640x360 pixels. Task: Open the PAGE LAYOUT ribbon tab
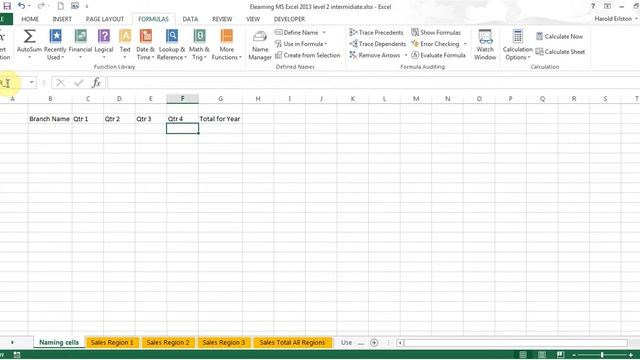tap(105, 19)
